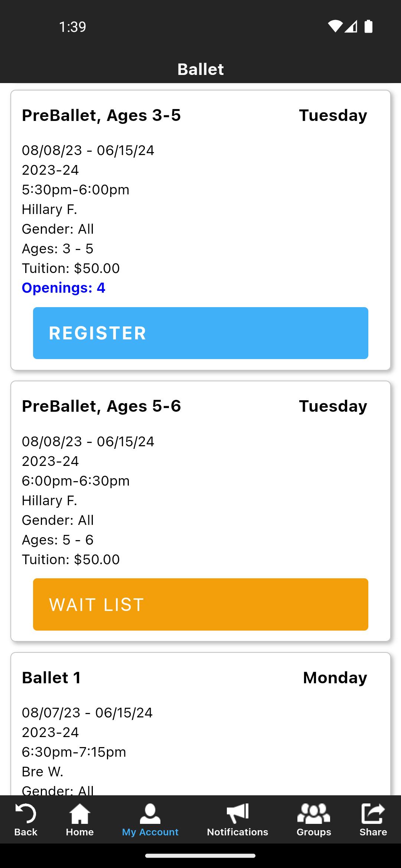Tap the Monday label on Ballet 1
401x868 pixels.
pos(335,678)
